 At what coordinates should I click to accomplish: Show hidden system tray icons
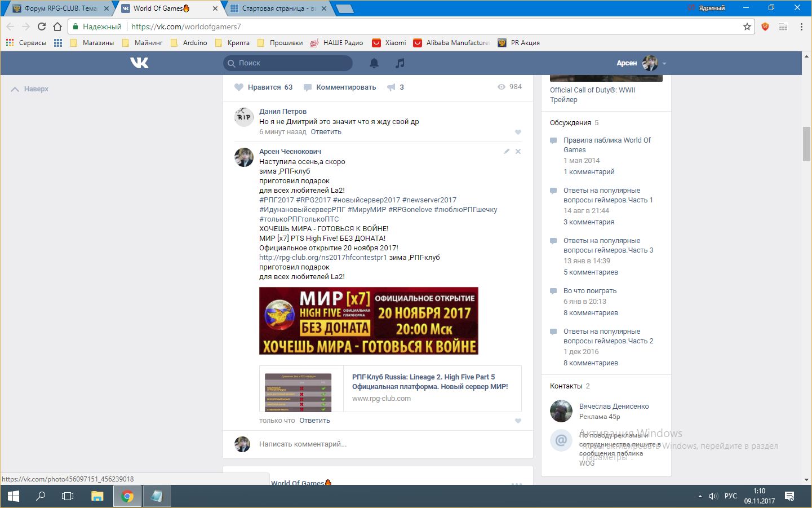pos(700,496)
